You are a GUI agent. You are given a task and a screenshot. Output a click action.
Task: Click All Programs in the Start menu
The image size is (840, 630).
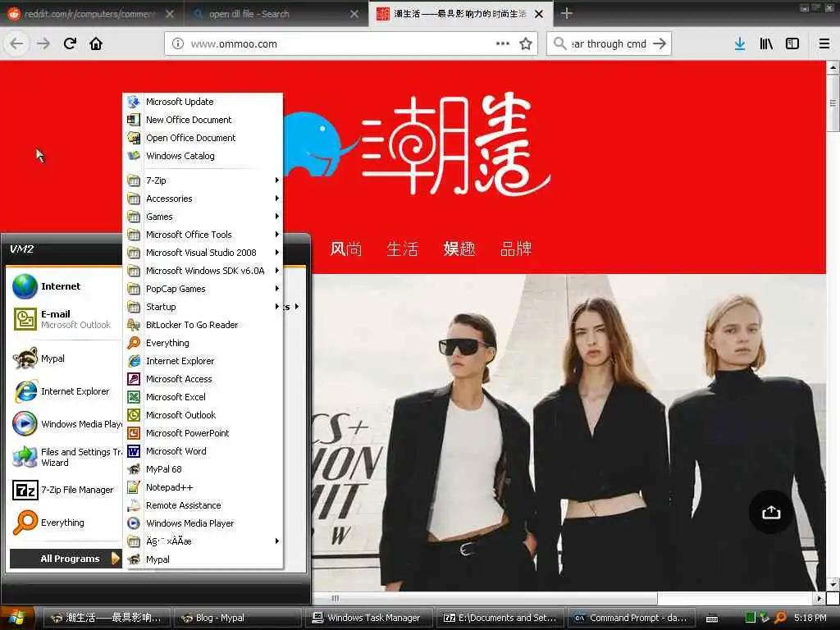(66, 559)
